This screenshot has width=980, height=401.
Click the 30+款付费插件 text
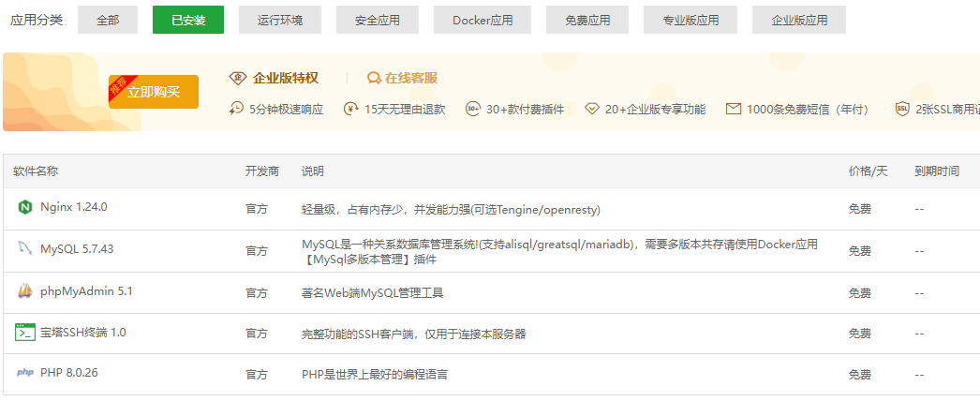pos(525,110)
